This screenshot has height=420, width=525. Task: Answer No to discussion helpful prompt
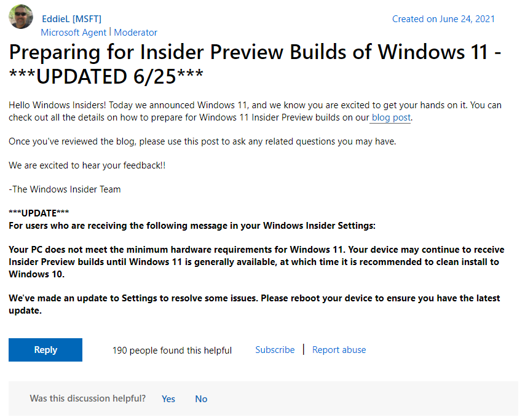[x=201, y=398]
